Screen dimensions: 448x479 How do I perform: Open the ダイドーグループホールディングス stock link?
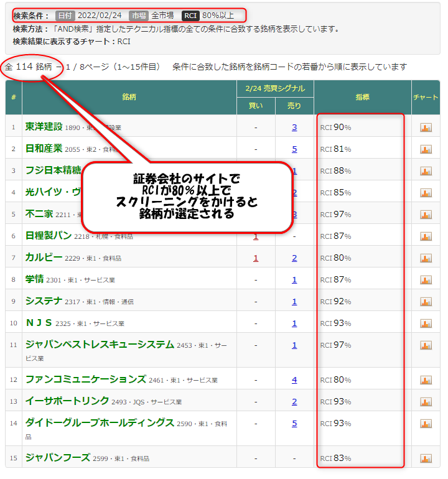pyautogui.click(x=100, y=423)
